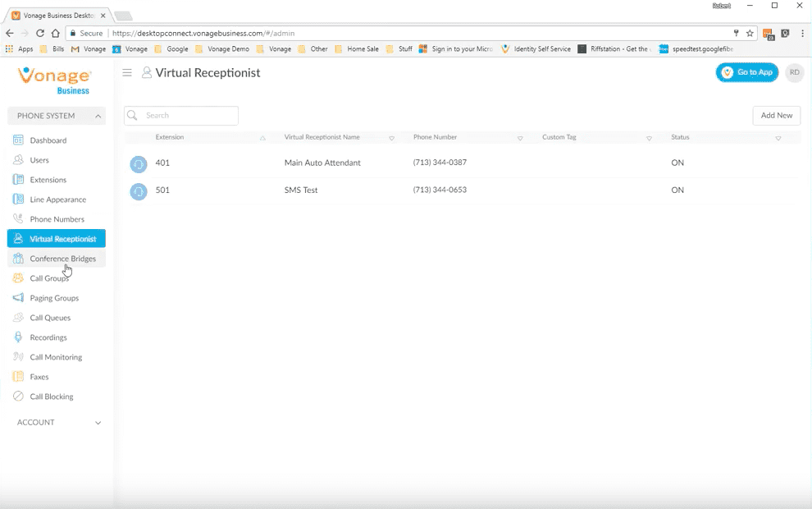Click the browser home icon

(56, 33)
